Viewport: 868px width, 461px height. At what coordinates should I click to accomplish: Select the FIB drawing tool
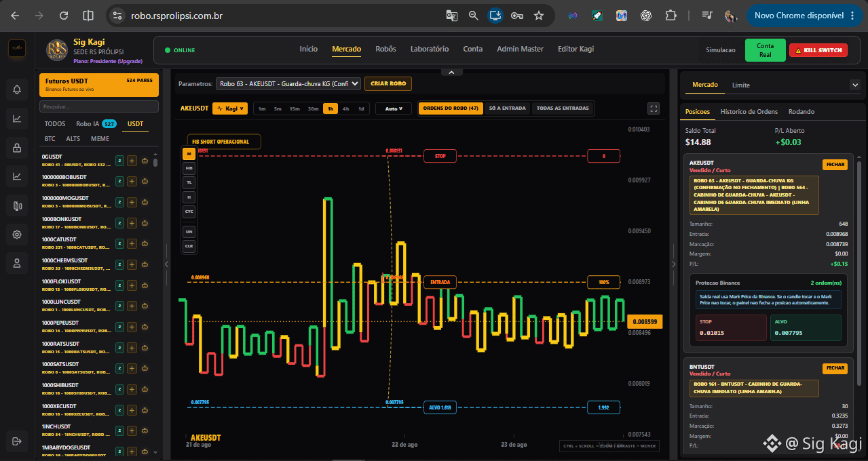(x=189, y=167)
